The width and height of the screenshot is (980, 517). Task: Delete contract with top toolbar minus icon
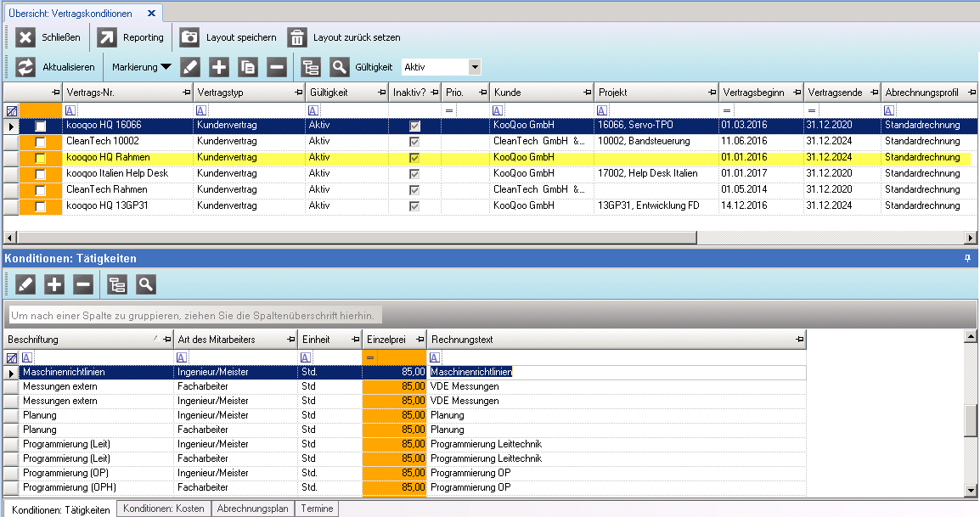point(276,68)
